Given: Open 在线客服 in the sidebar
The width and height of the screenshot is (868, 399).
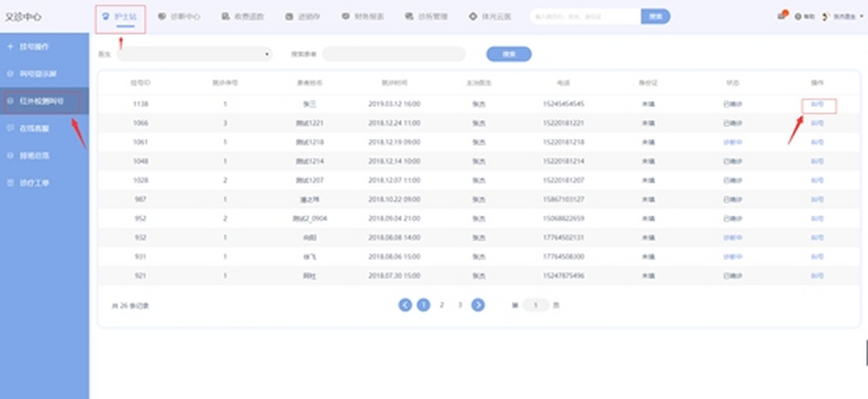Looking at the screenshot, I should 44,128.
